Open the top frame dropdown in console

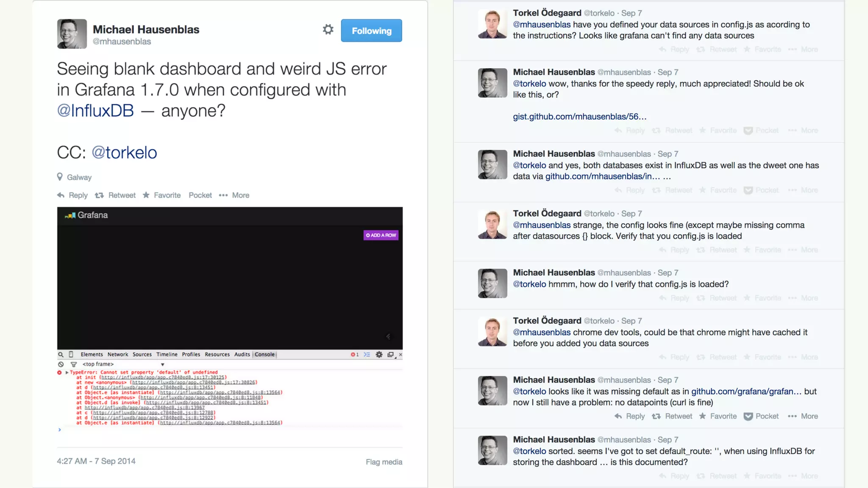click(x=123, y=364)
